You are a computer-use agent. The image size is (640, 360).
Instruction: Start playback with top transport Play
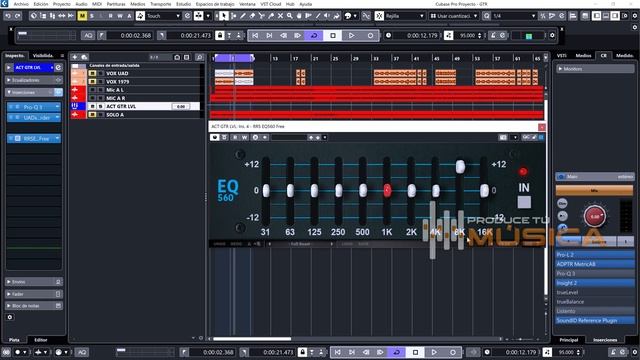[351, 36]
